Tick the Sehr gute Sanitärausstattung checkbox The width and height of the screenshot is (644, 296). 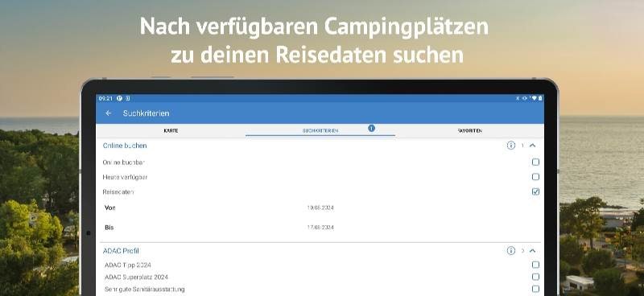coord(535,289)
